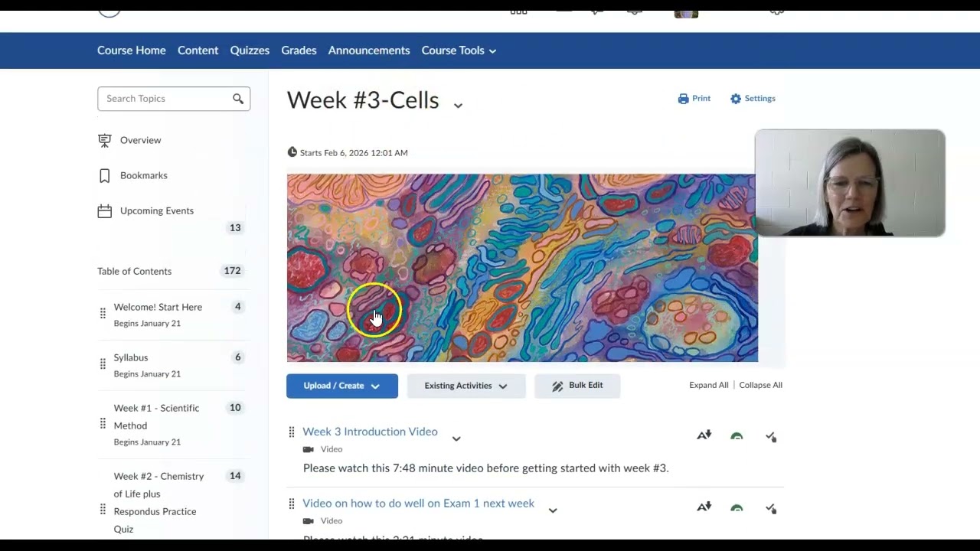Click video camera icon under the Exam 1 video
This screenshot has width=980, height=551.
pyautogui.click(x=308, y=521)
